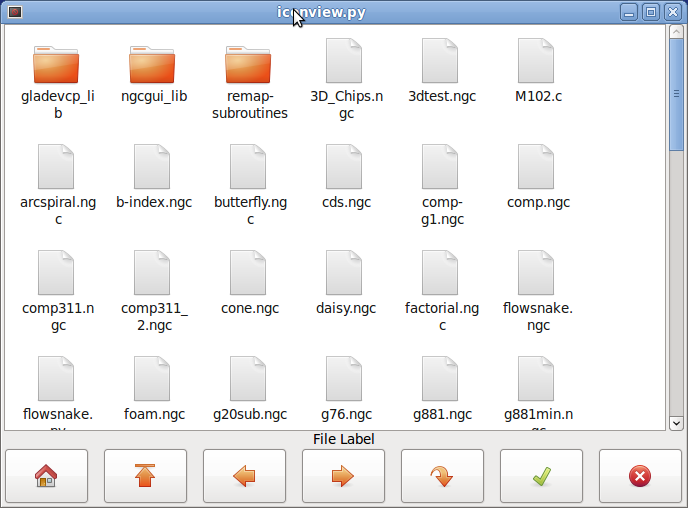The image size is (688, 508).
Task: Click the right arrow button
Action: tap(343, 476)
